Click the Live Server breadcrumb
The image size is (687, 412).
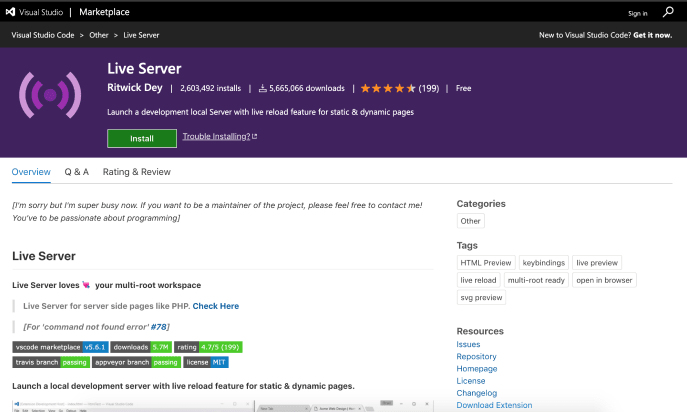(x=141, y=35)
